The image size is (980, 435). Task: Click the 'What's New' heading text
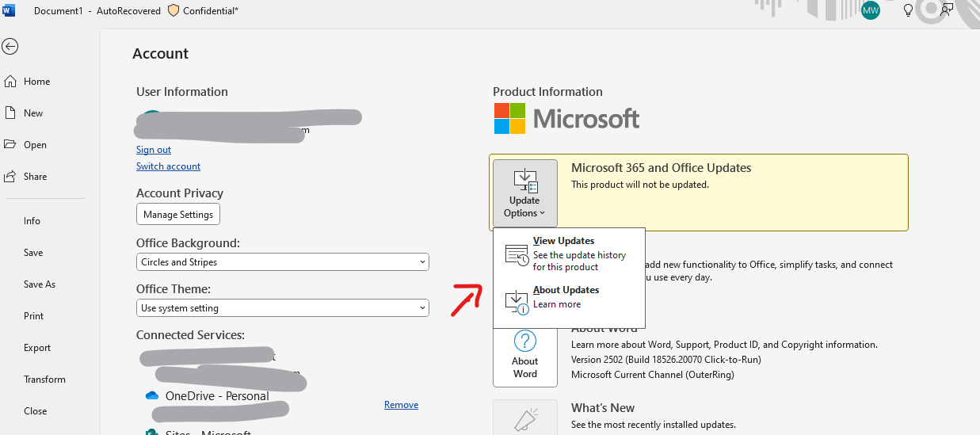(x=603, y=408)
